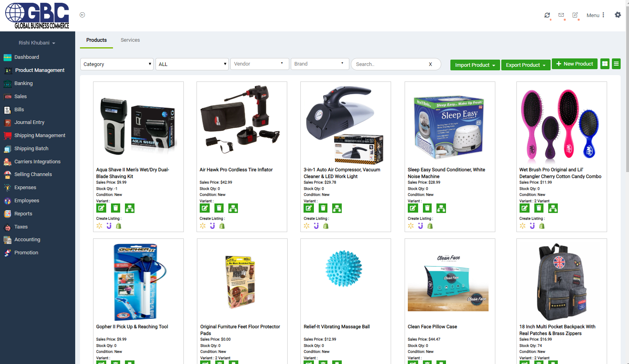629x364 pixels.
Task: Click the Search input field
Action: (x=390, y=64)
